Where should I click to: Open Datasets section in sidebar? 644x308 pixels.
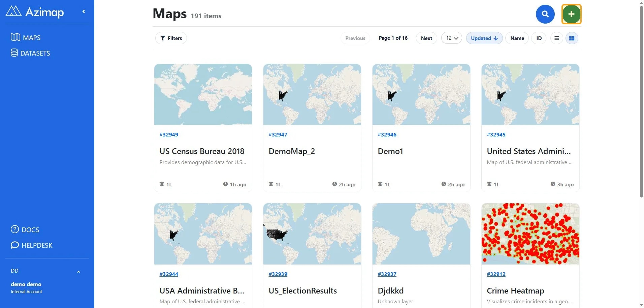click(x=30, y=53)
